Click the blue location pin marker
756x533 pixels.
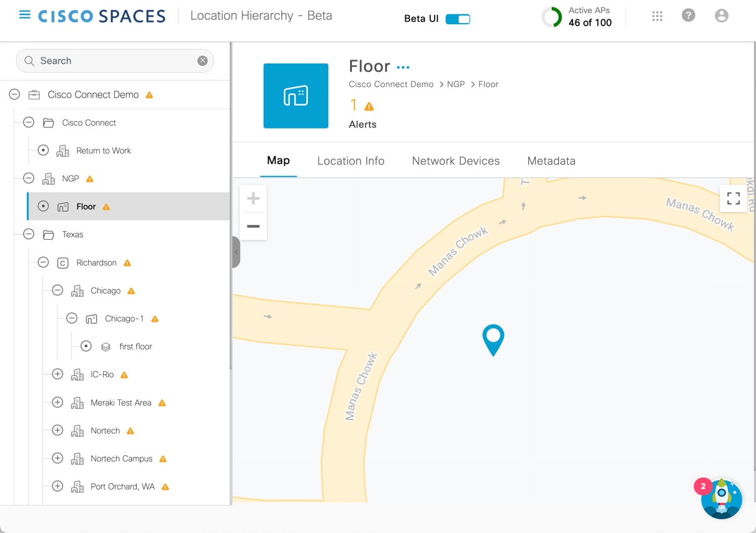(493, 340)
